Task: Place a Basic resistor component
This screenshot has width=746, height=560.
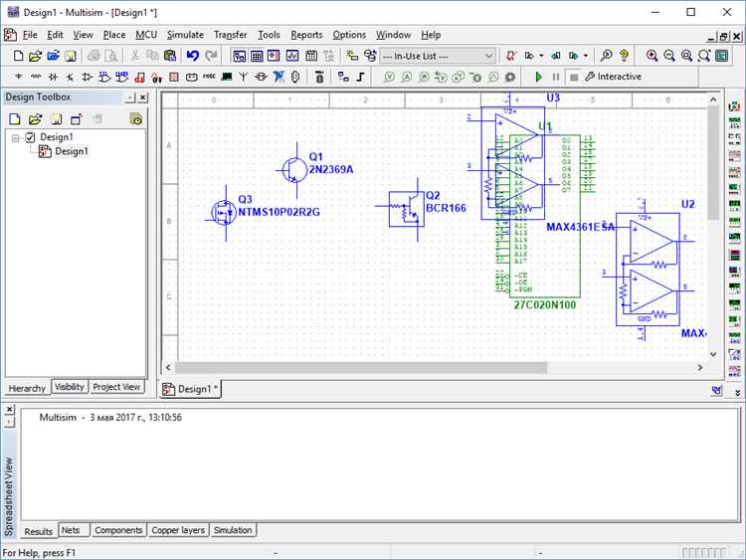Action: tap(36, 77)
